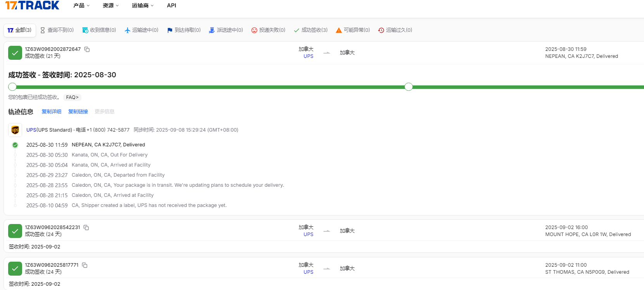Screen dimensions: 644x290
Task: Select the 全部(3) tab
Action: [20, 30]
